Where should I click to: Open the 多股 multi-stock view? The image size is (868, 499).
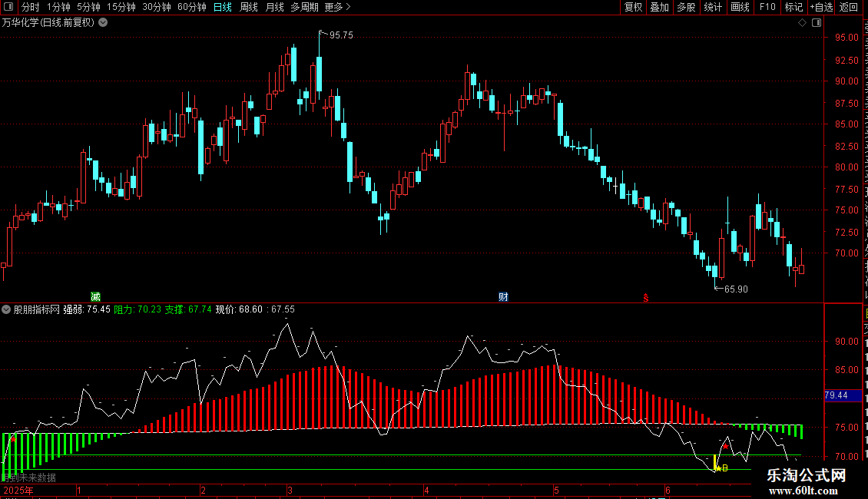click(x=686, y=7)
